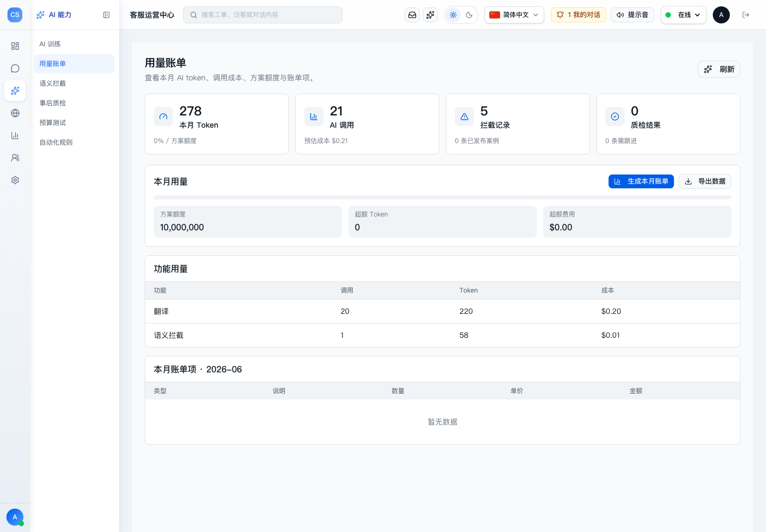Open the conversations chat bubble icon
Screen dimensions: 766x532
click(15, 69)
